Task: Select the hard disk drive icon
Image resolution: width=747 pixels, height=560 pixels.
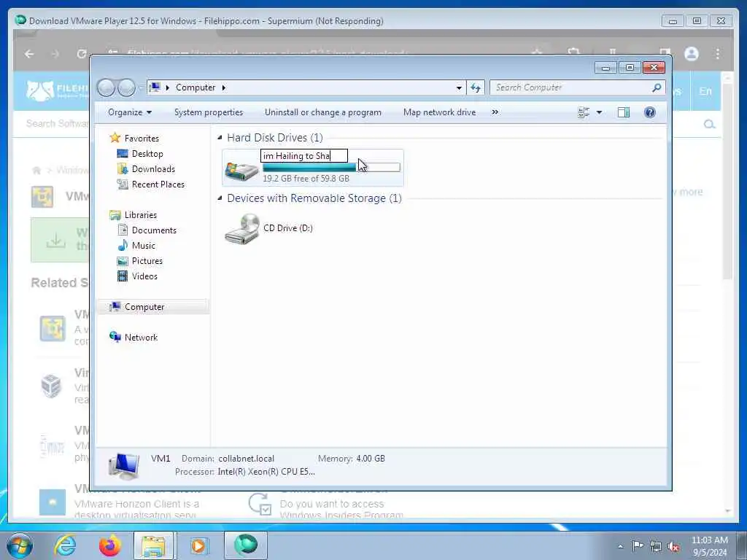Action: click(241, 170)
